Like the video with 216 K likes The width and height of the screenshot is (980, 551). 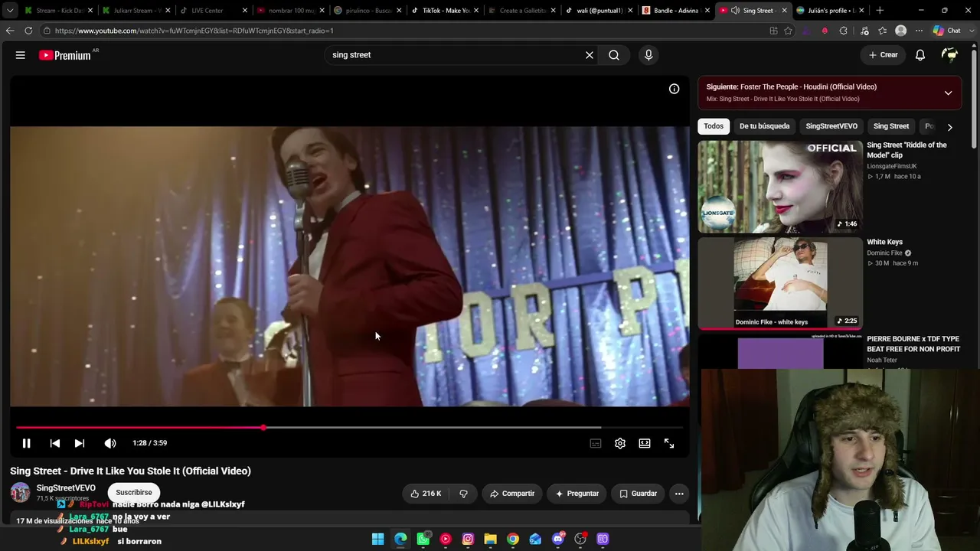[426, 494]
